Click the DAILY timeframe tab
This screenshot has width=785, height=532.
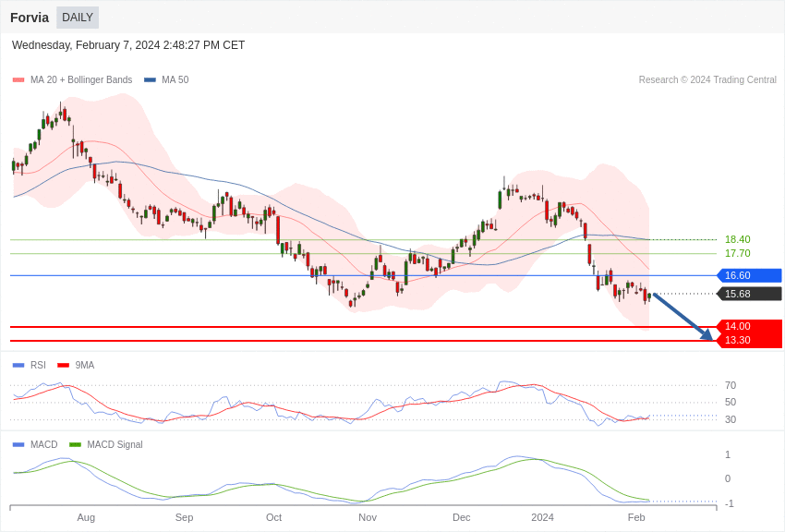[78, 18]
